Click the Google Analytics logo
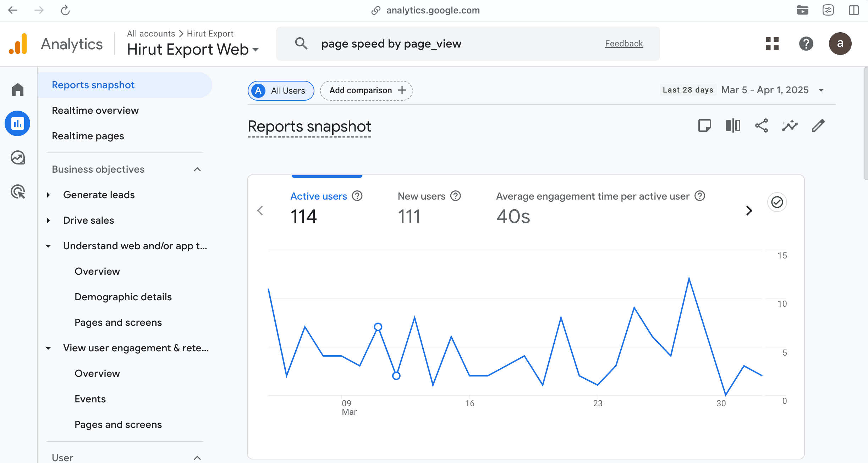 (18, 44)
